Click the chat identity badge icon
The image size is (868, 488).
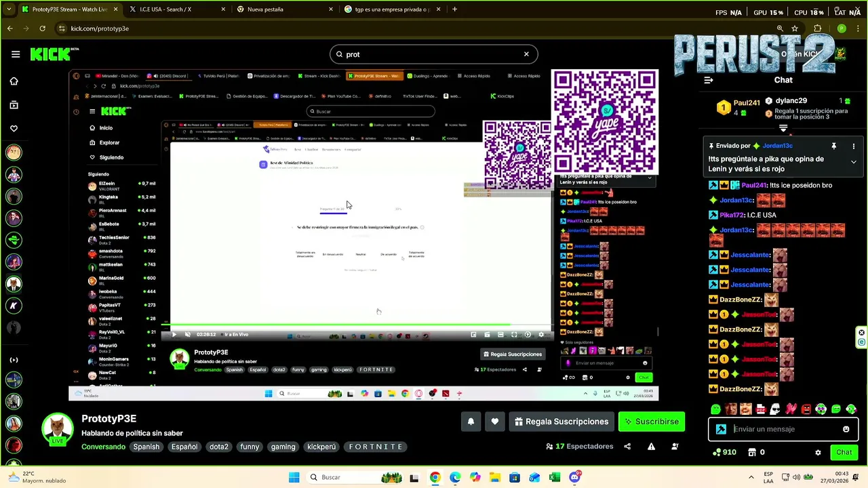(721, 429)
